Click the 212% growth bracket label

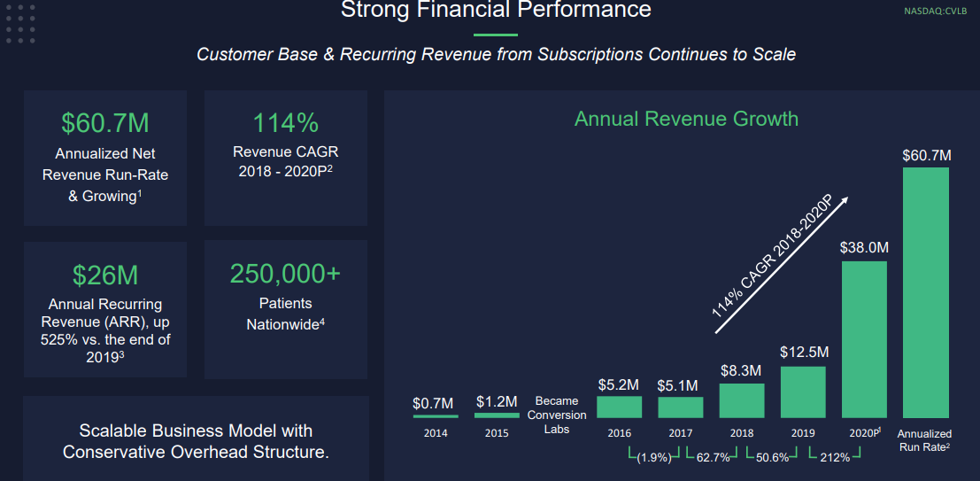coord(834,458)
